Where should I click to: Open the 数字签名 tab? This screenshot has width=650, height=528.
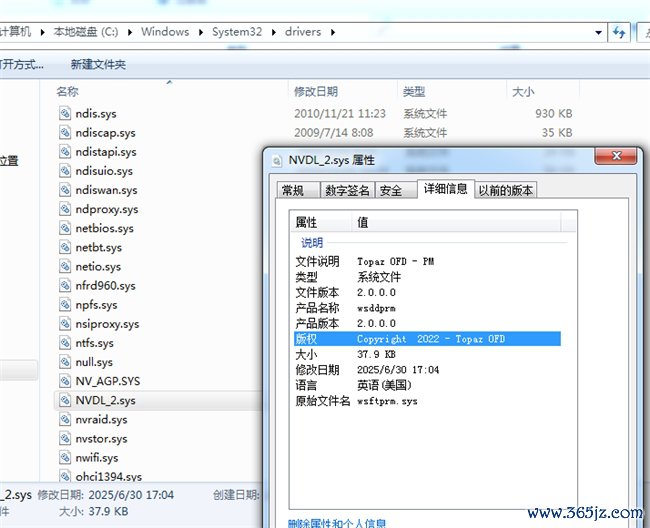(347, 190)
